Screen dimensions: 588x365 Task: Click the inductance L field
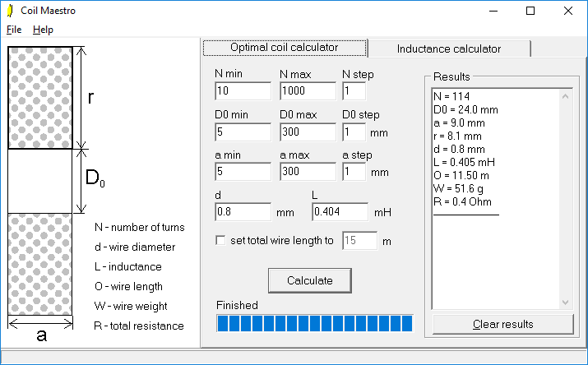click(x=340, y=212)
